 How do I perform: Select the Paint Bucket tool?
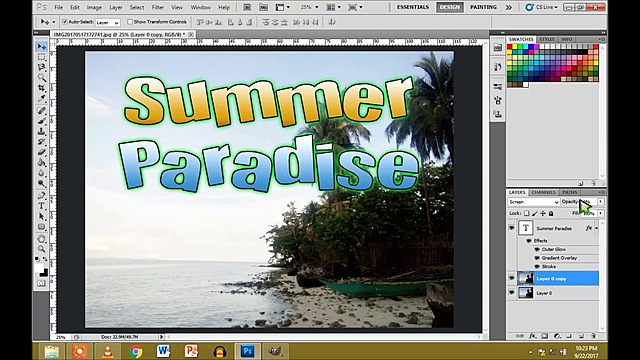point(41,162)
